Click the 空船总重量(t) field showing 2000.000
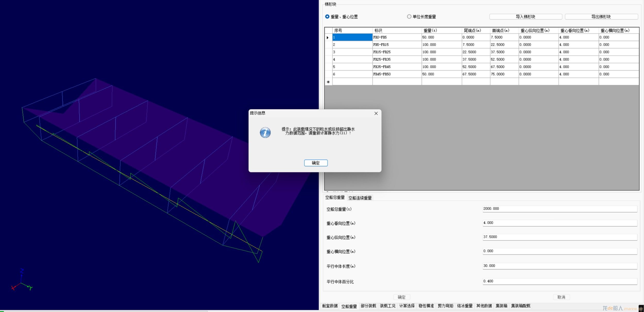 (x=560, y=209)
